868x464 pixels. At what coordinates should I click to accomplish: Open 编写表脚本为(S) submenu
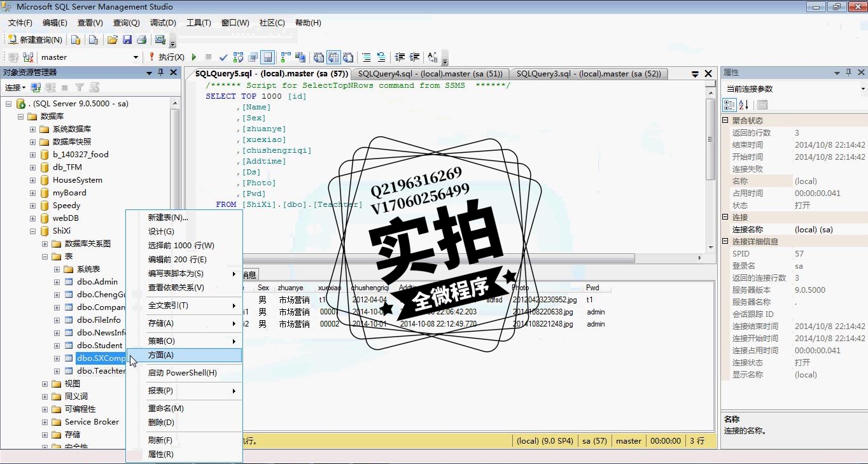[x=184, y=273]
